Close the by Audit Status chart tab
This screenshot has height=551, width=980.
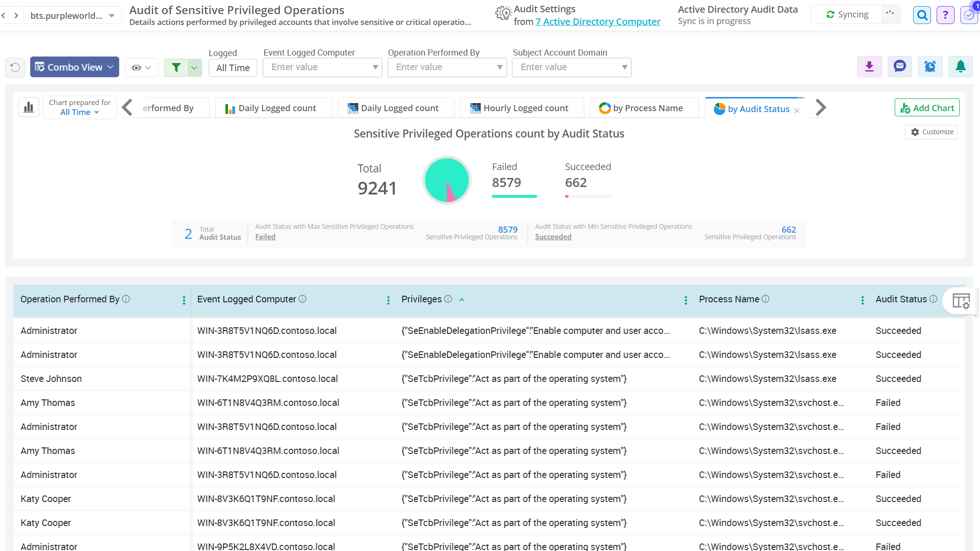coord(797,111)
